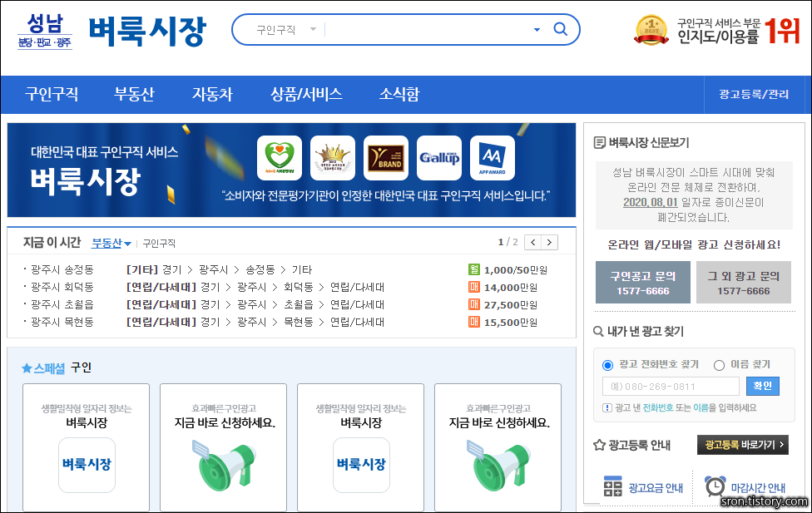Viewport: 812px width, 513px height.
Task: Click the 스페셜 star icon
Action: (x=27, y=368)
